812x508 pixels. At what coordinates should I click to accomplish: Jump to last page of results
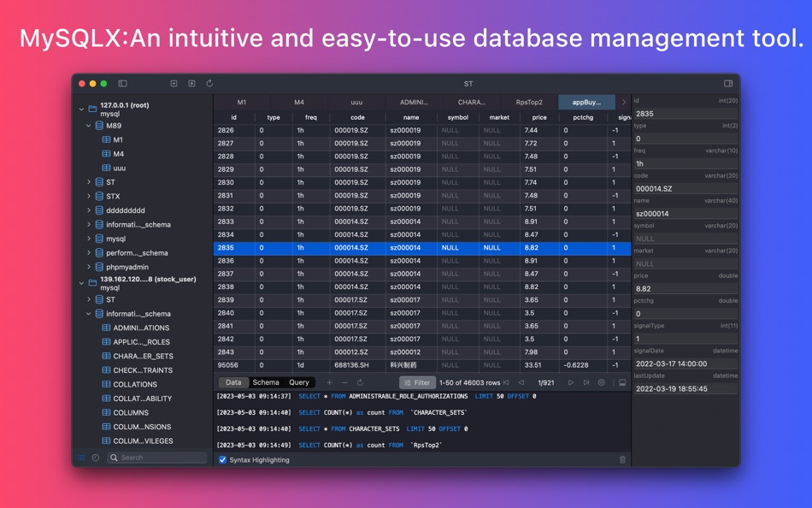click(x=586, y=382)
